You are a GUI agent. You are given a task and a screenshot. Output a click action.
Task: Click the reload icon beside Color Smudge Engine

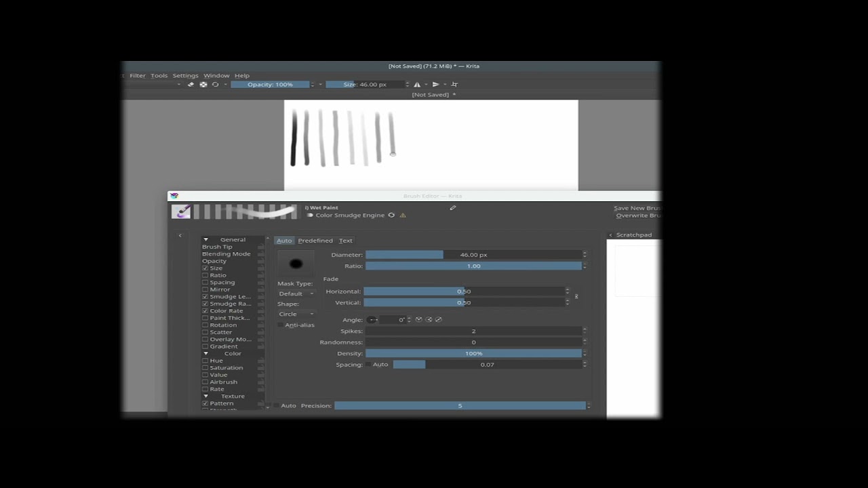tap(391, 216)
